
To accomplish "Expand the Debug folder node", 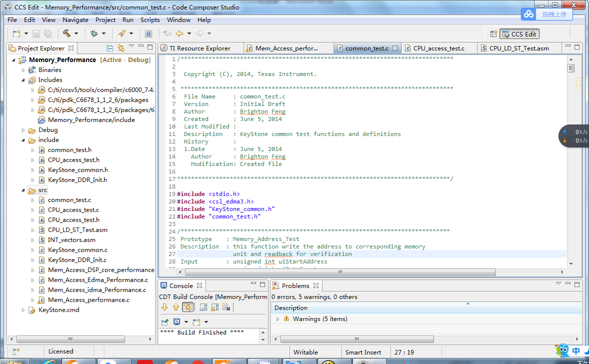I will coord(23,130).
